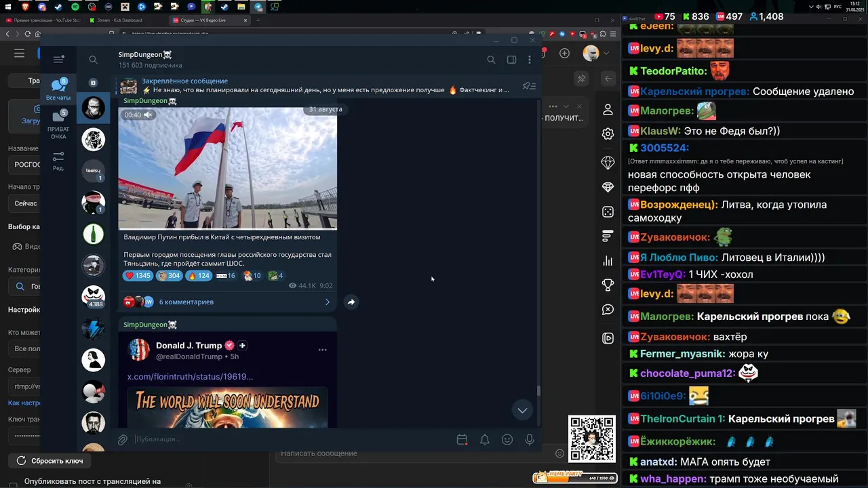
Task: Open emoji picker smiley icon
Action: coord(507,439)
